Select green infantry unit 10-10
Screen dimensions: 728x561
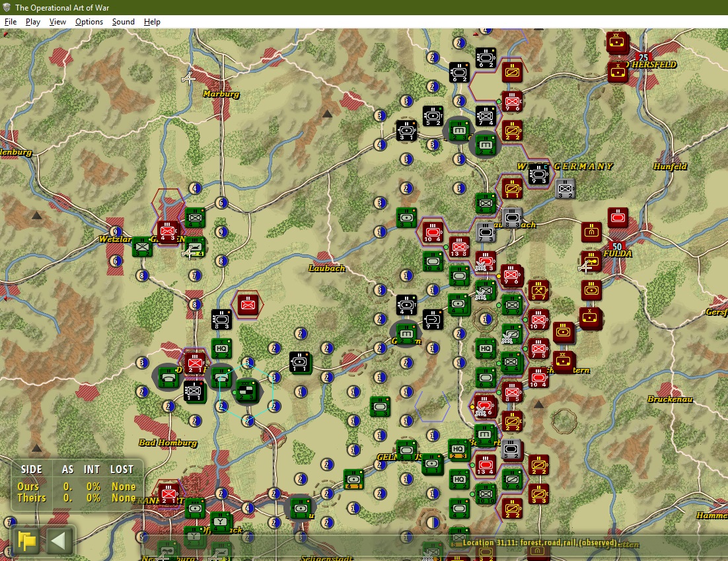(x=486, y=494)
